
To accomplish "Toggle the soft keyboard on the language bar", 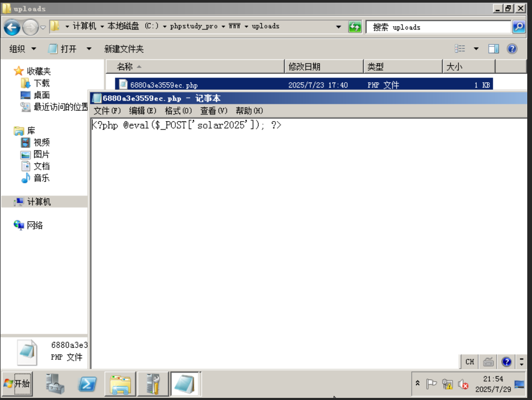I will tap(488, 362).
